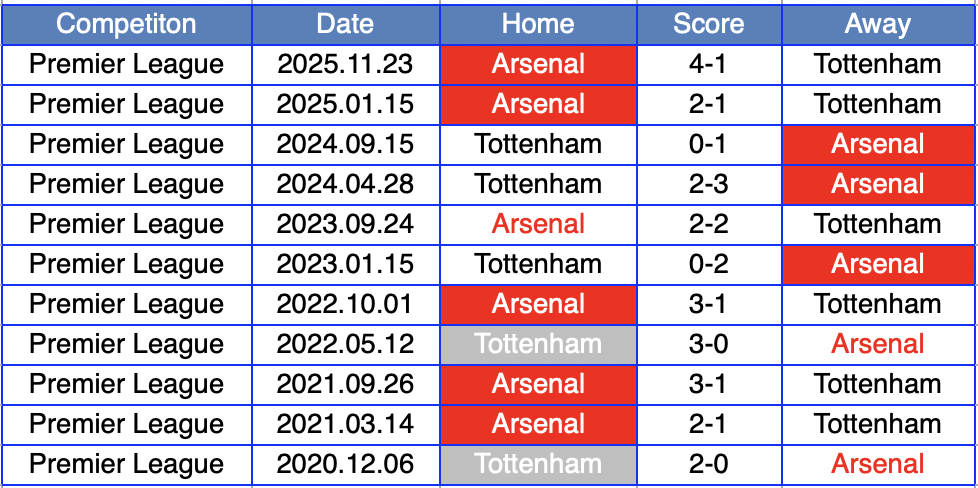The image size is (978, 488).
Task: Select the 2023.09.24 date cell
Action: click(345, 224)
